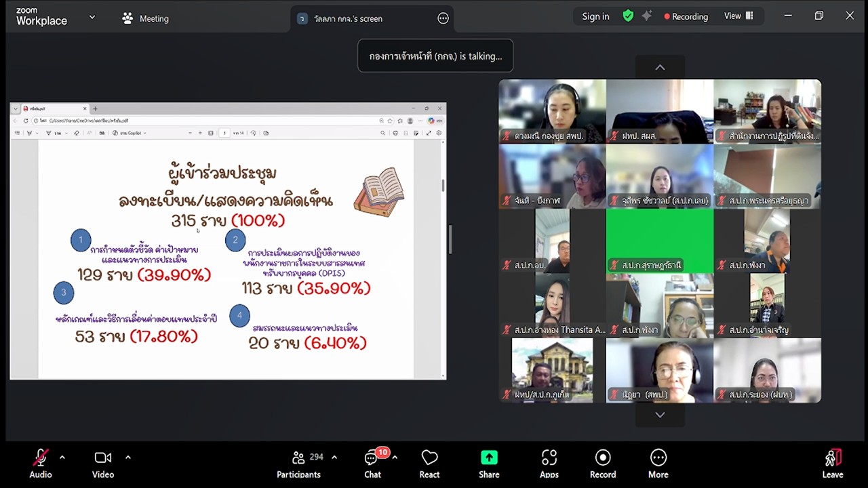Open the Apps panel
Viewport: 868px width, 488px height.
click(x=549, y=464)
